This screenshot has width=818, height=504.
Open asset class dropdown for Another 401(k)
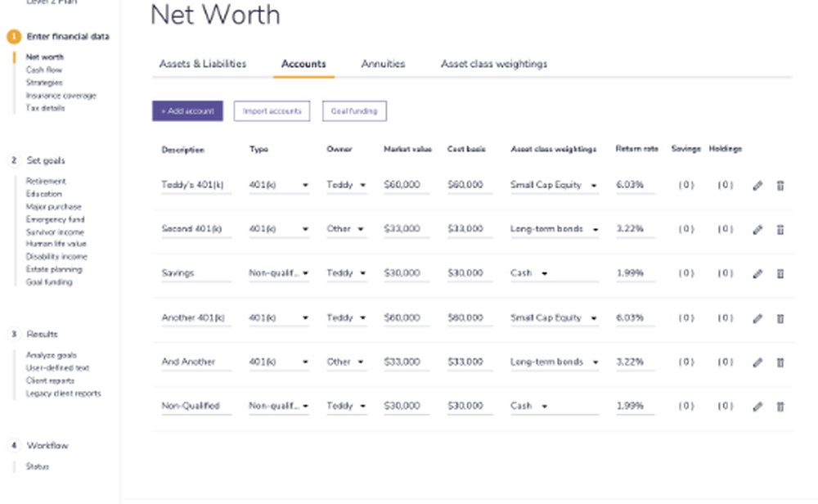coord(554,317)
